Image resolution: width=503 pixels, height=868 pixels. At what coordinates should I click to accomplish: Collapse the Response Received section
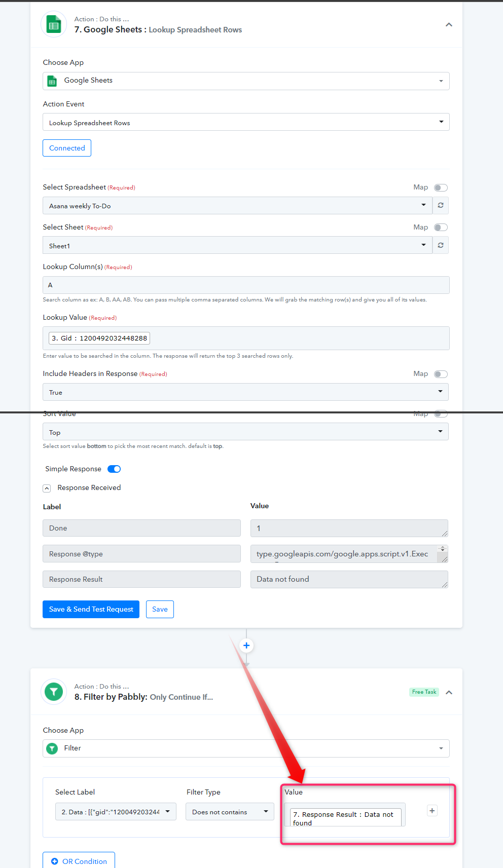pyautogui.click(x=47, y=488)
